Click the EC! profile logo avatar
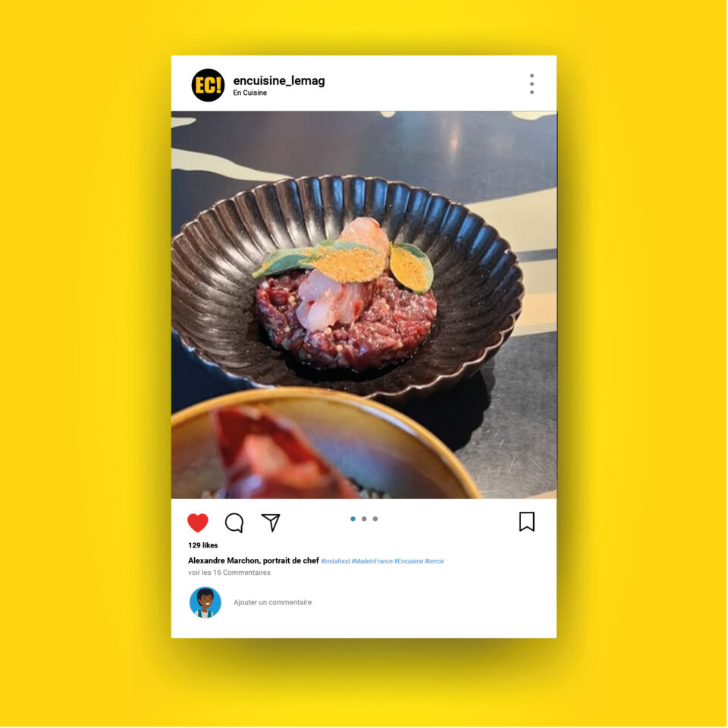 pos(208,85)
